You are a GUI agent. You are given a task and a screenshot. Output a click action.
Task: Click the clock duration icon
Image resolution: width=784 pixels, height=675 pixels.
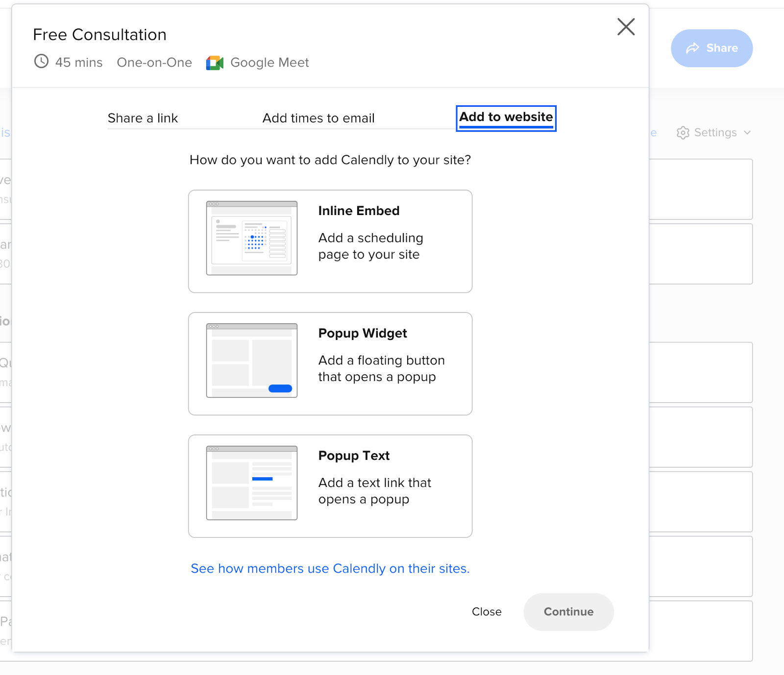41,61
